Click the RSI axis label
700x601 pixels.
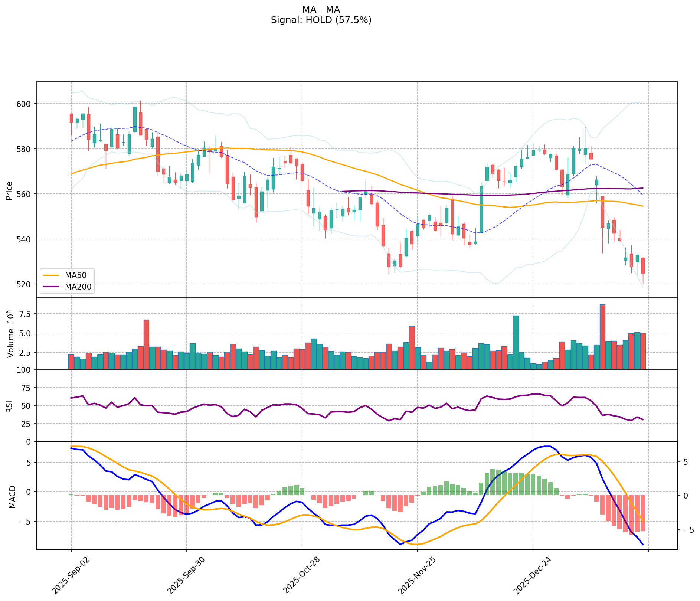9,406
